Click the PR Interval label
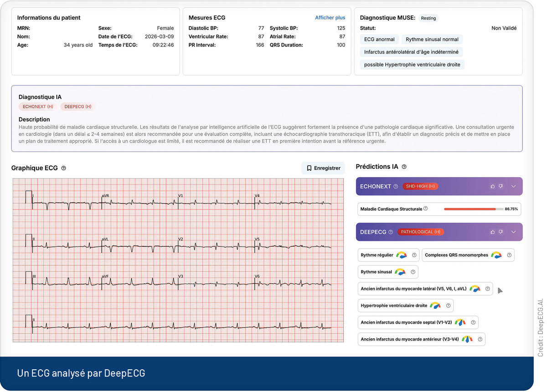Viewport: 547px width, 392px height. click(202, 45)
